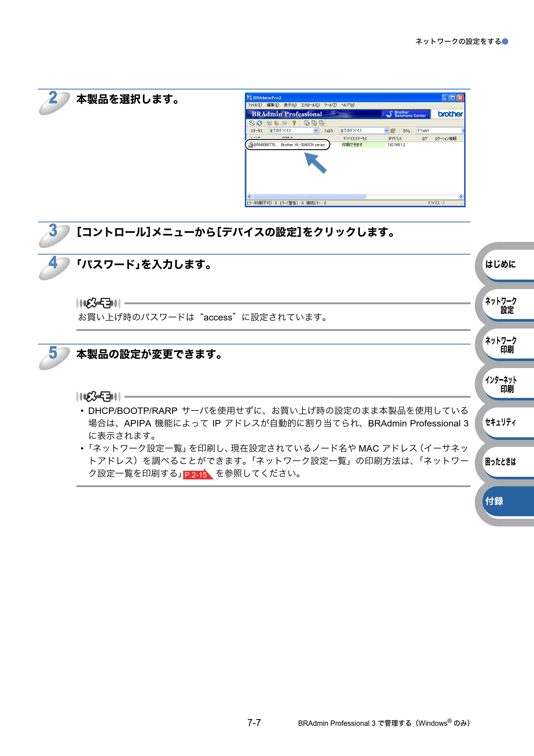Open the ヘルプ(H) menu
The width and height of the screenshot is (534, 756).
point(348,105)
